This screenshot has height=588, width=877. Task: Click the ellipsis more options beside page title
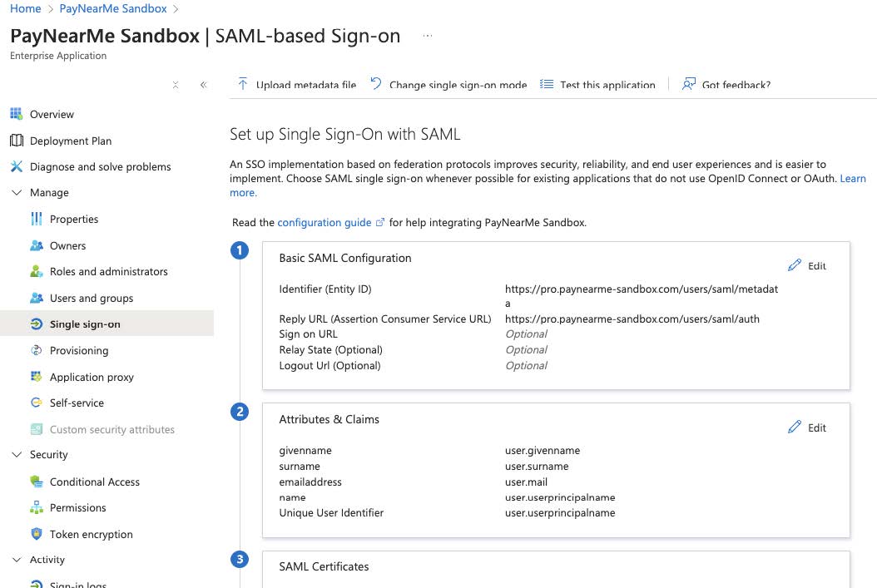point(428,36)
